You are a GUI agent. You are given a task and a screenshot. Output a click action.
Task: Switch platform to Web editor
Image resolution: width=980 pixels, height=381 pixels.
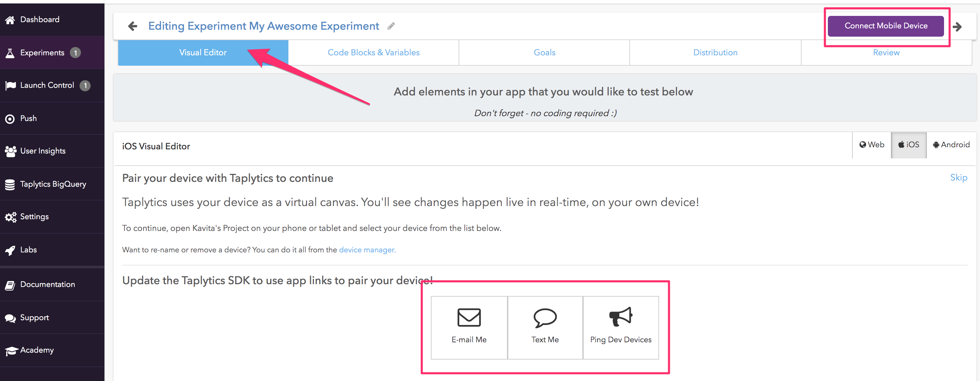tap(871, 145)
